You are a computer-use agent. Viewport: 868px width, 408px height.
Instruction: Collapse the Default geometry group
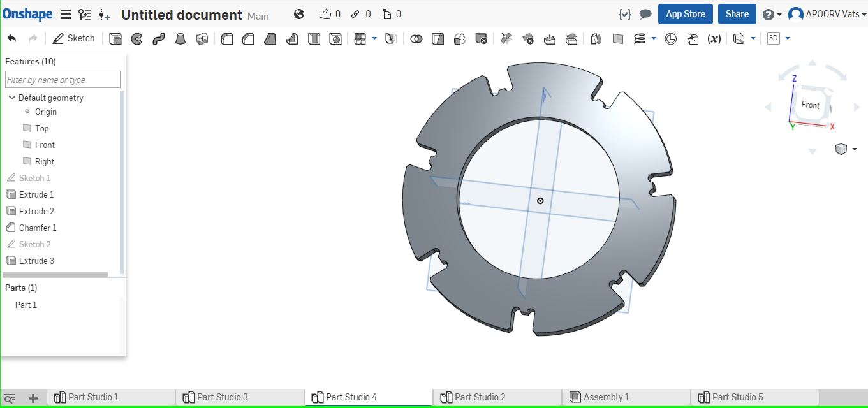click(x=12, y=98)
